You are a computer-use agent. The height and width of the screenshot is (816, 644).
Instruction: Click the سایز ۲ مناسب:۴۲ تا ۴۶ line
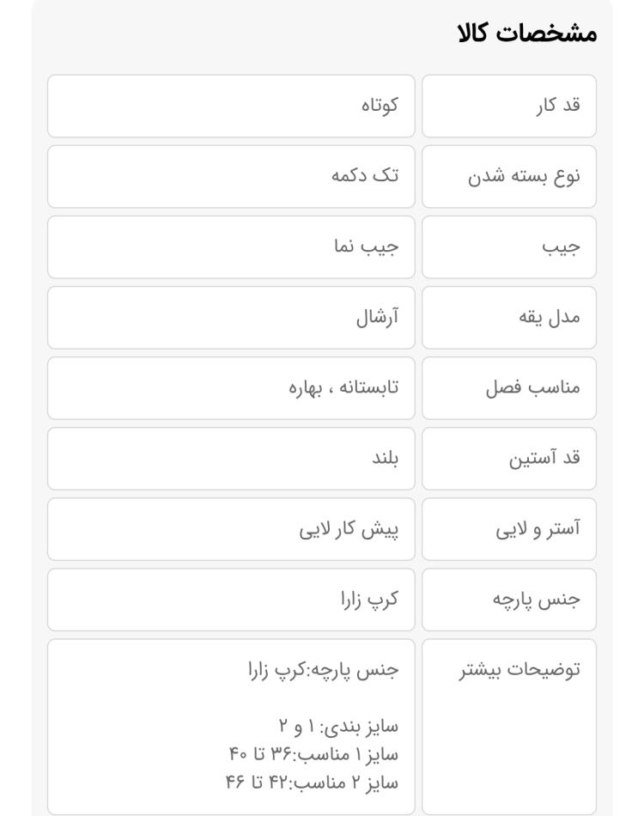[312, 783]
